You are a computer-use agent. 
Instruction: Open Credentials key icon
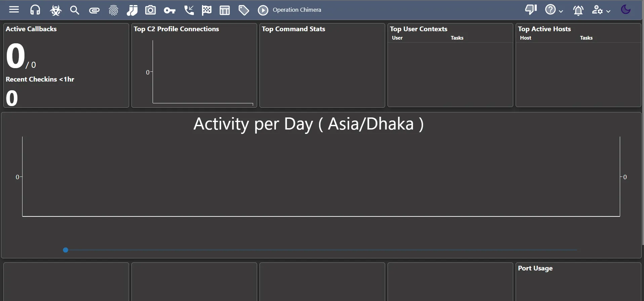169,11
